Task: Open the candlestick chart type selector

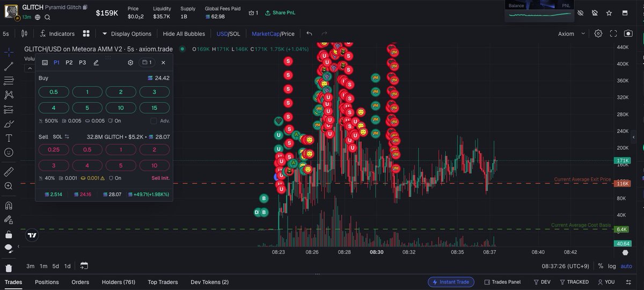Action: [x=24, y=33]
